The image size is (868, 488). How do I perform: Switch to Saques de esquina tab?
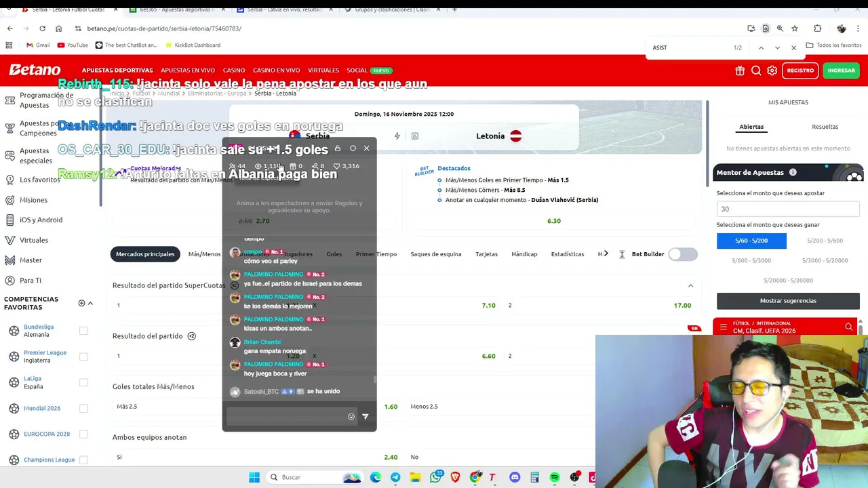[x=436, y=254]
